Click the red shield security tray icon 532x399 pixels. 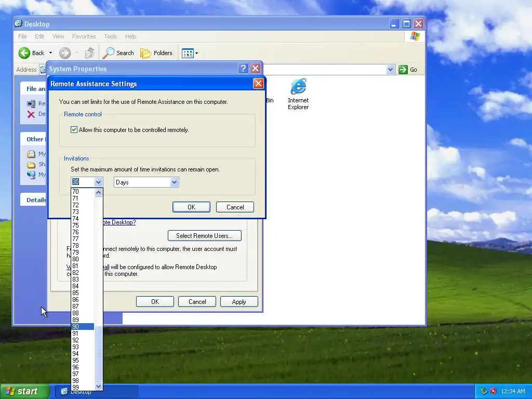click(x=494, y=391)
